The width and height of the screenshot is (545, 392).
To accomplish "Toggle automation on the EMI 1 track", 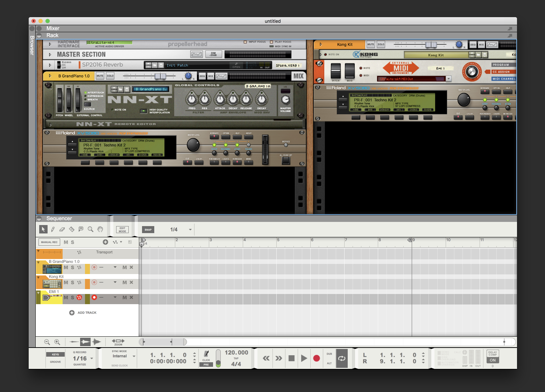I will pos(79,297).
